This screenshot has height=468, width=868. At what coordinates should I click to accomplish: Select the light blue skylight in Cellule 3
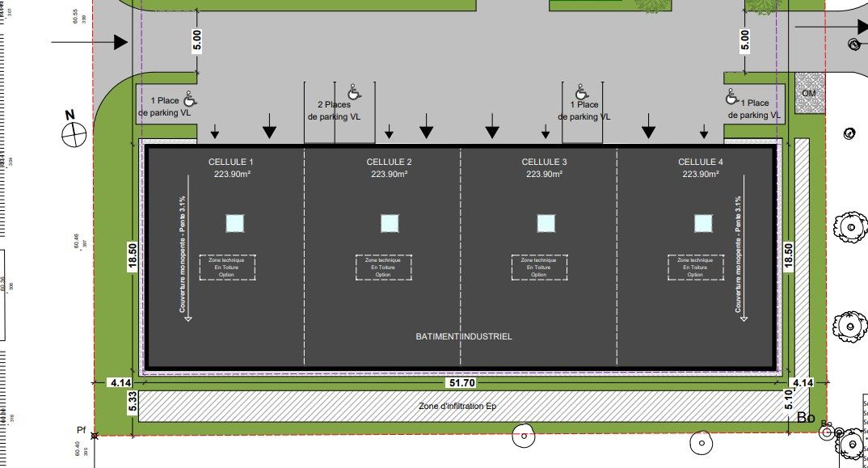[x=546, y=223]
